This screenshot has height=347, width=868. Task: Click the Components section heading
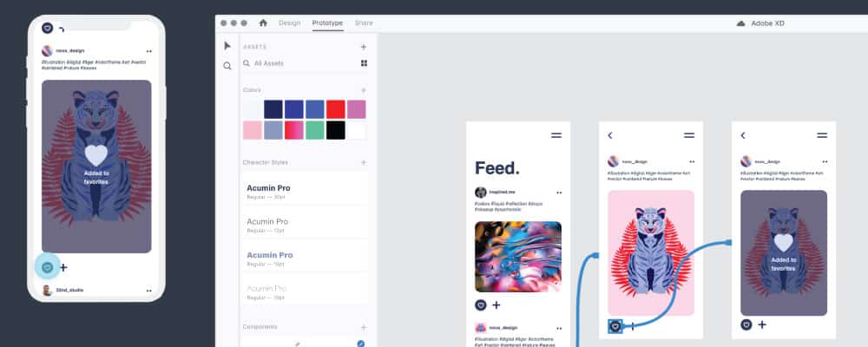(260, 327)
